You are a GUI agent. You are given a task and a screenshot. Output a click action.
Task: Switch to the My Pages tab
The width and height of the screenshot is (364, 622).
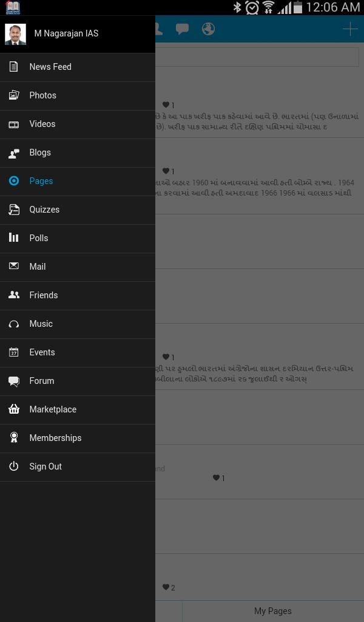coord(272,611)
